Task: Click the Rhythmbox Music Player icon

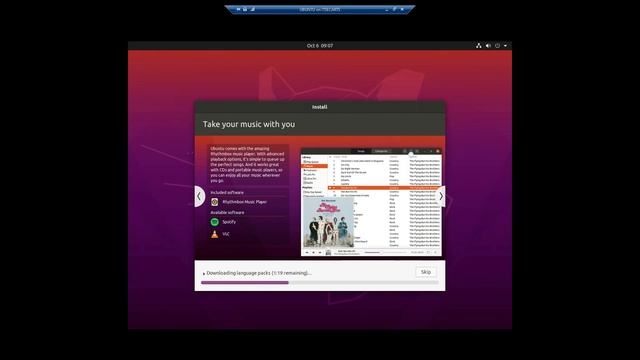Action: click(x=215, y=202)
